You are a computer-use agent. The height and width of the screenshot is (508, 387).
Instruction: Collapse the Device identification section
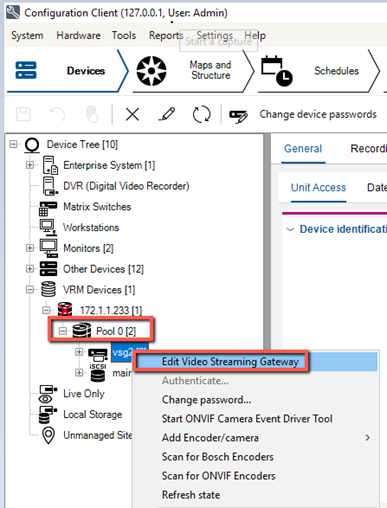pyautogui.click(x=290, y=229)
